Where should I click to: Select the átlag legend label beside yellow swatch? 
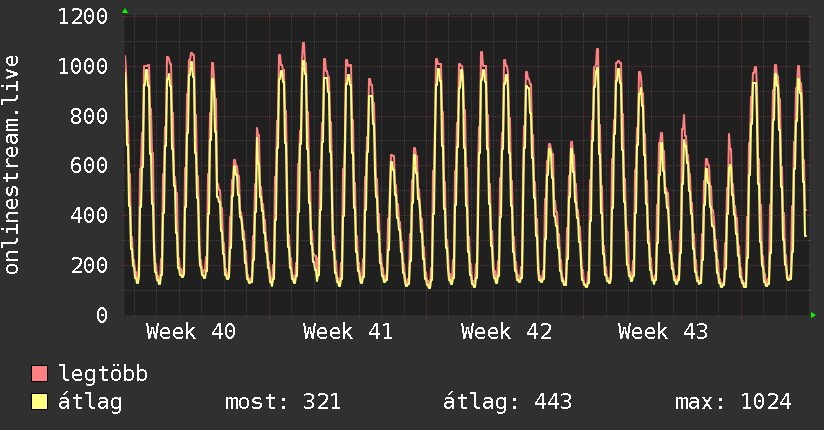[91, 402]
